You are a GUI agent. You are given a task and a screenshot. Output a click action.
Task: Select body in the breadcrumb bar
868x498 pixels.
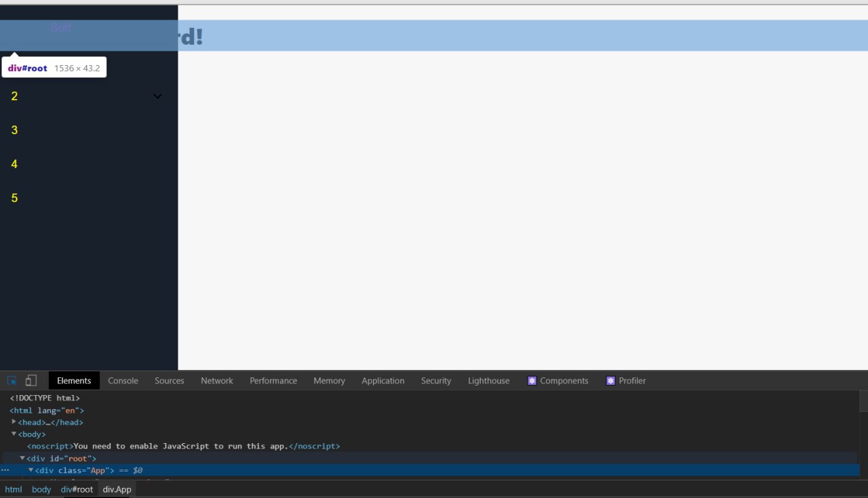point(41,489)
